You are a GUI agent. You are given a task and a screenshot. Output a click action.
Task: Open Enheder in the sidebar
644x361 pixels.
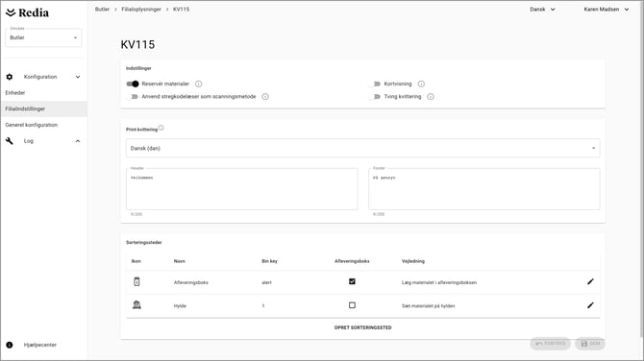(43, 93)
